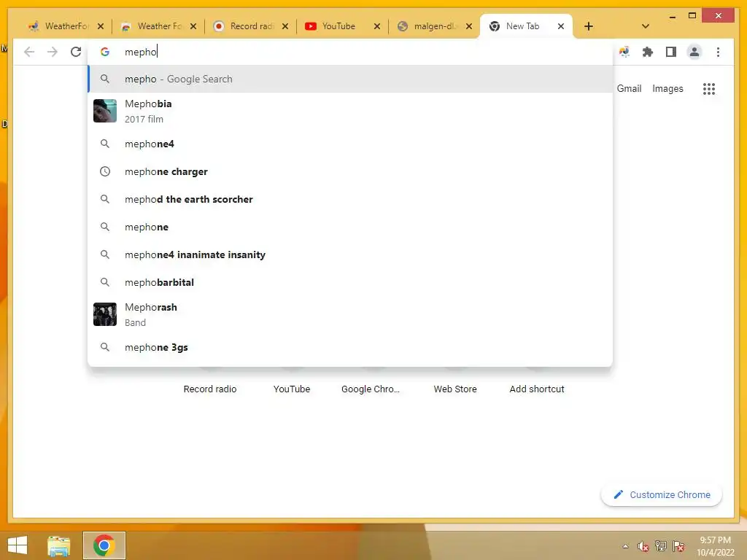Screen dimensions: 747x560
Task: Open File Explorer from the taskbar
Action: 59,545
